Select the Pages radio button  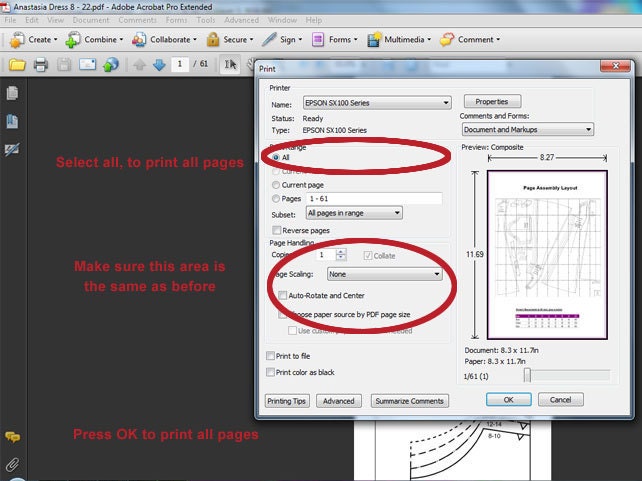pyautogui.click(x=276, y=199)
